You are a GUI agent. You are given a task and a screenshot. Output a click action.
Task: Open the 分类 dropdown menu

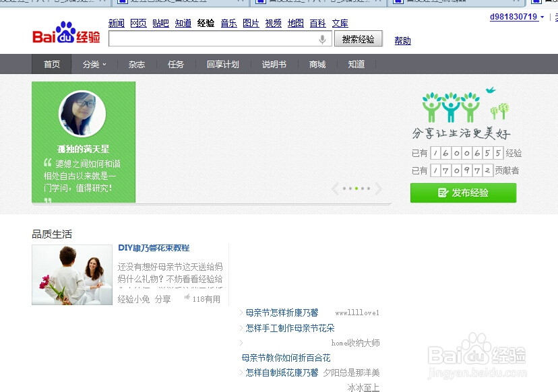tap(94, 65)
